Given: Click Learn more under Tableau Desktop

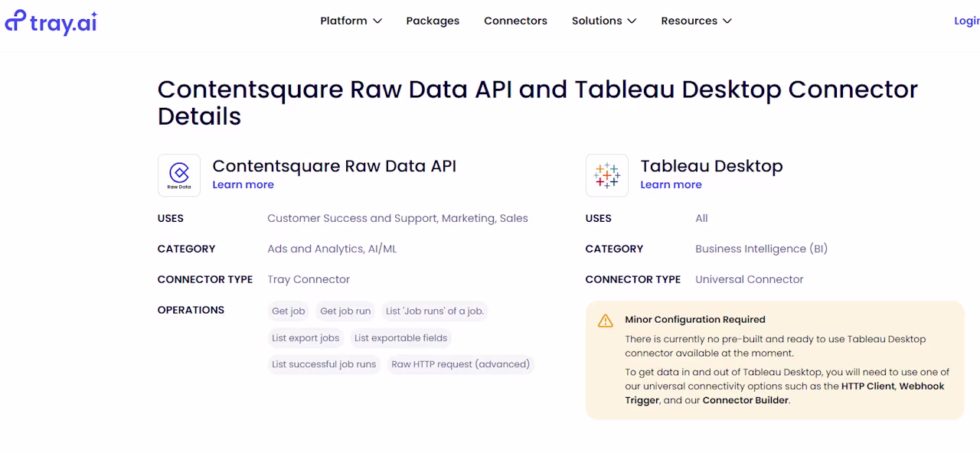Looking at the screenshot, I should tap(671, 184).
